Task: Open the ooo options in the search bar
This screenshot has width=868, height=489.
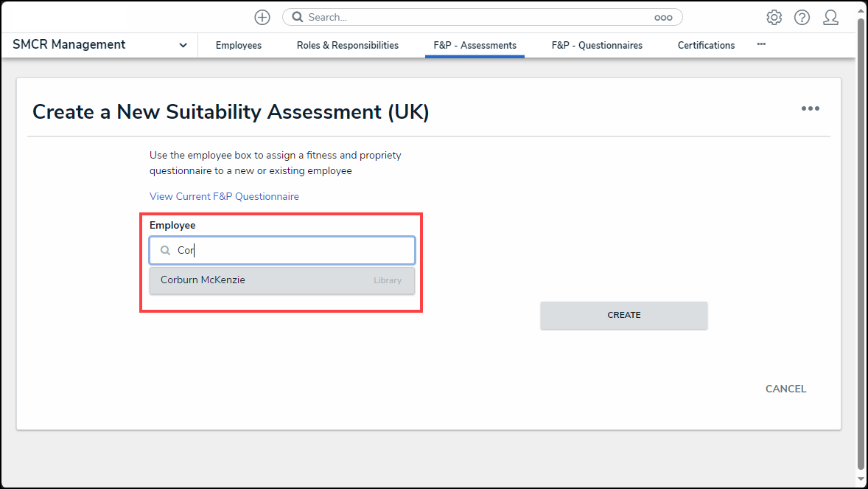Action: (x=662, y=17)
